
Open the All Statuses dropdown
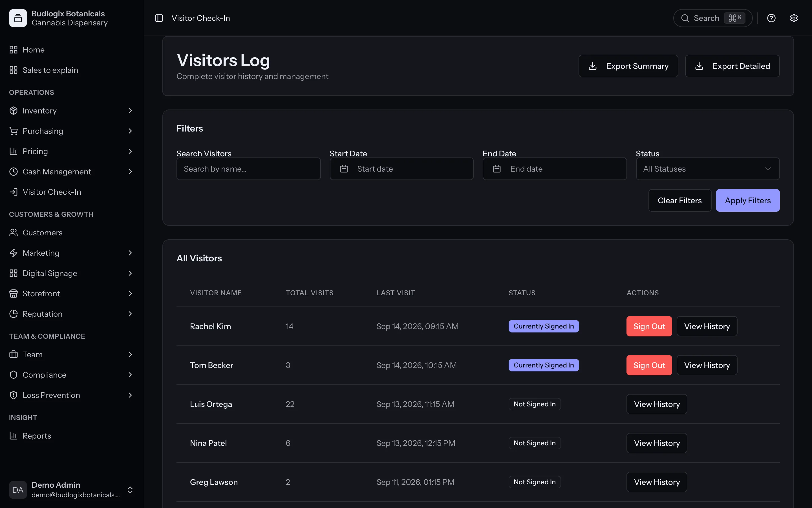[708, 169]
